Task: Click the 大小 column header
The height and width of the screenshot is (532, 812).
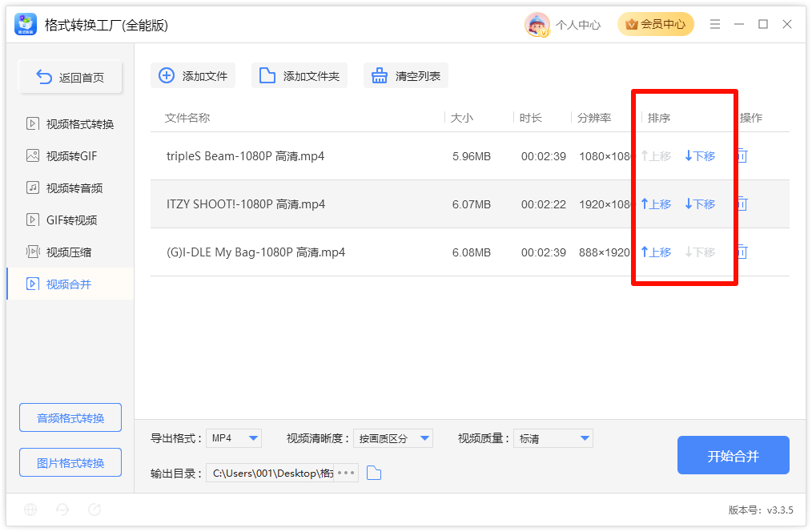Action: click(x=462, y=118)
